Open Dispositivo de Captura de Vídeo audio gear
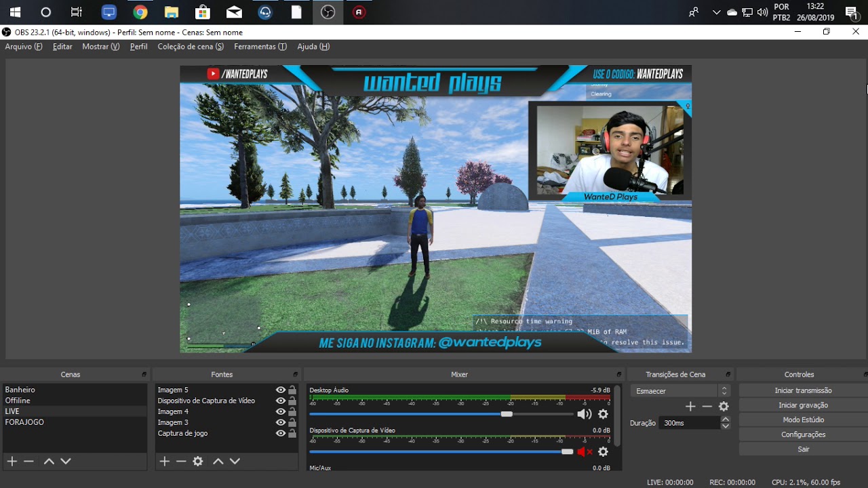Image resolution: width=868 pixels, height=488 pixels. (x=603, y=452)
